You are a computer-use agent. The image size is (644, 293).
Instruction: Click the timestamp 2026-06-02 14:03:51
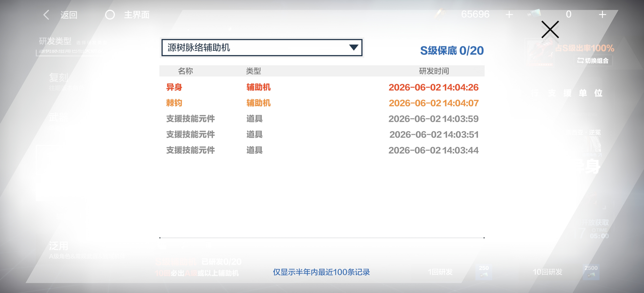(434, 134)
